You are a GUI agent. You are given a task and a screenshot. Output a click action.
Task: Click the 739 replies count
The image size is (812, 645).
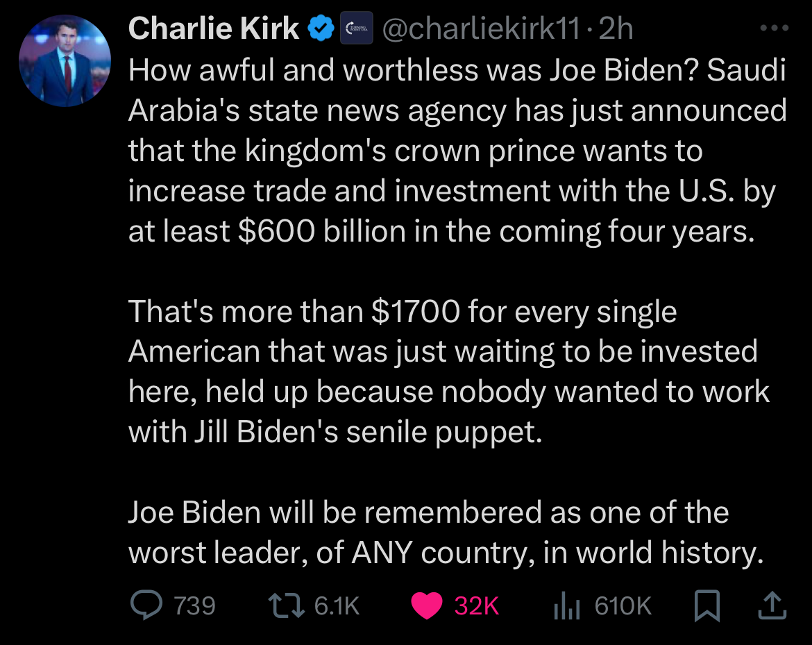click(x=194, y=607)
